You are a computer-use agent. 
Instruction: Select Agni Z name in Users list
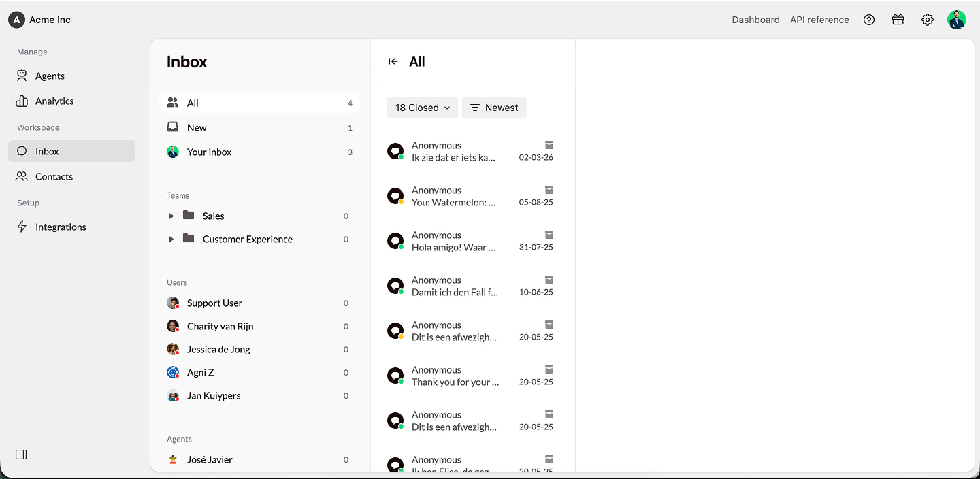point(200,372)
